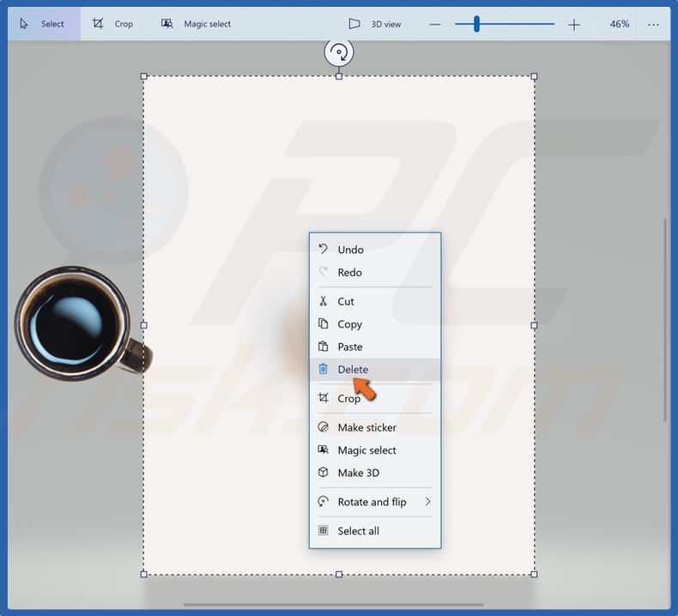
Task: Click the zoom in plus button
Action: coord(574,25)
